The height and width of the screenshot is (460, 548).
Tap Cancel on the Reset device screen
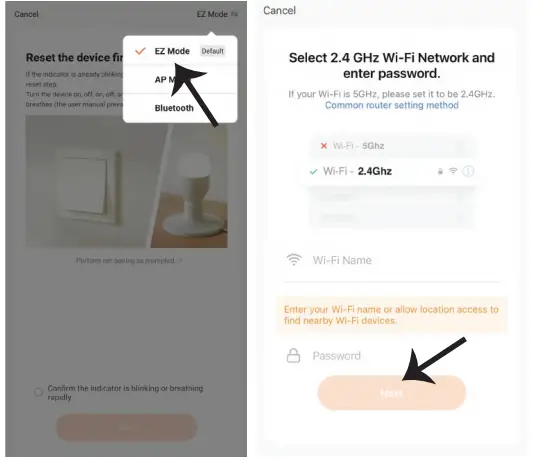(x=26, y=14)
